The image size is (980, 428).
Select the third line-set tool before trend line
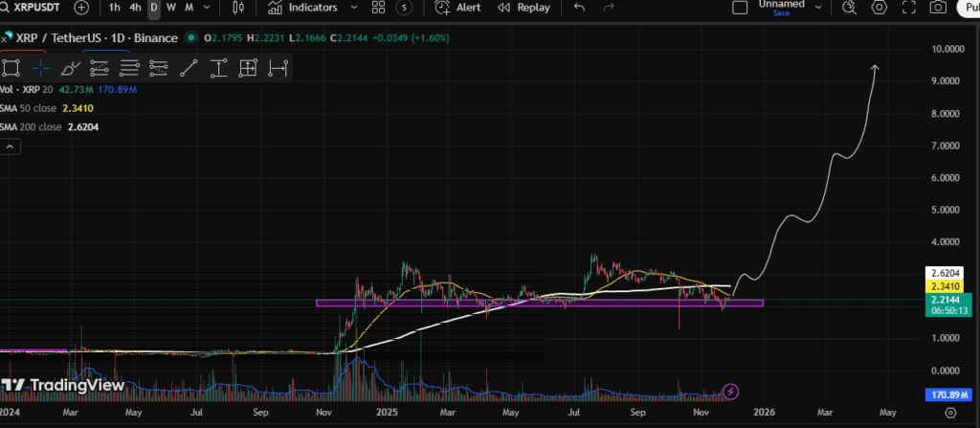[159, 68]
